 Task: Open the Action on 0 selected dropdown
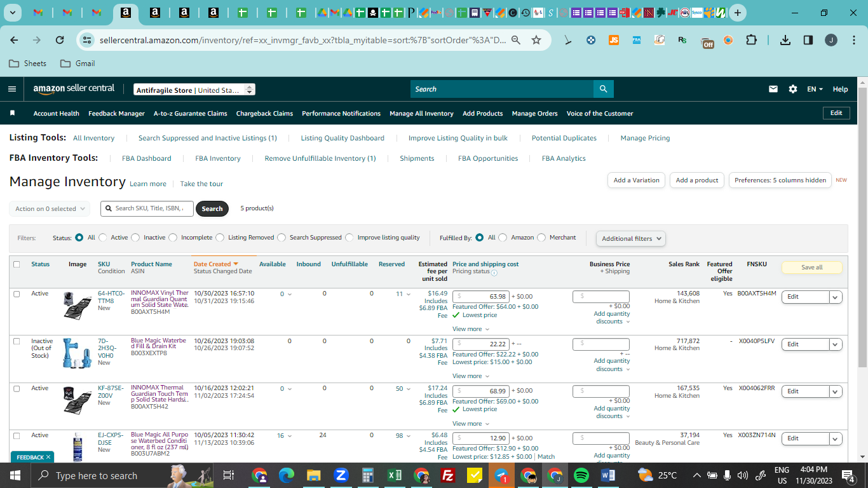(50, 208)
